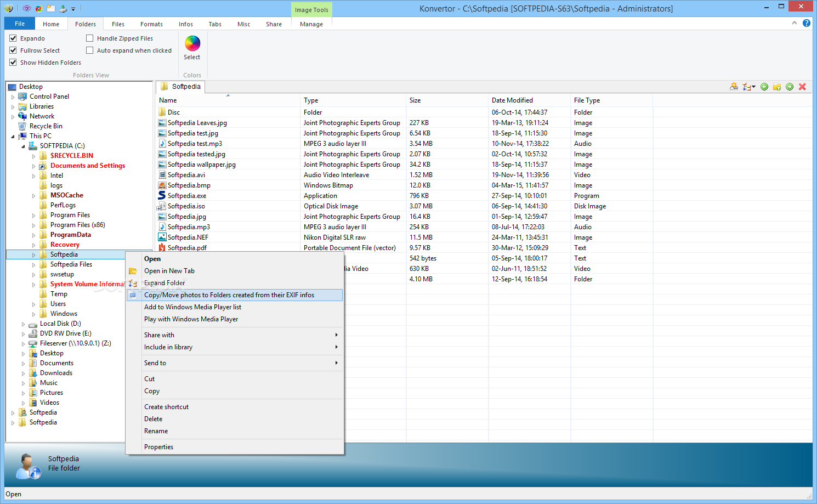Click the red X close-tab icon
817x504 pixels.
pos(802,87)
